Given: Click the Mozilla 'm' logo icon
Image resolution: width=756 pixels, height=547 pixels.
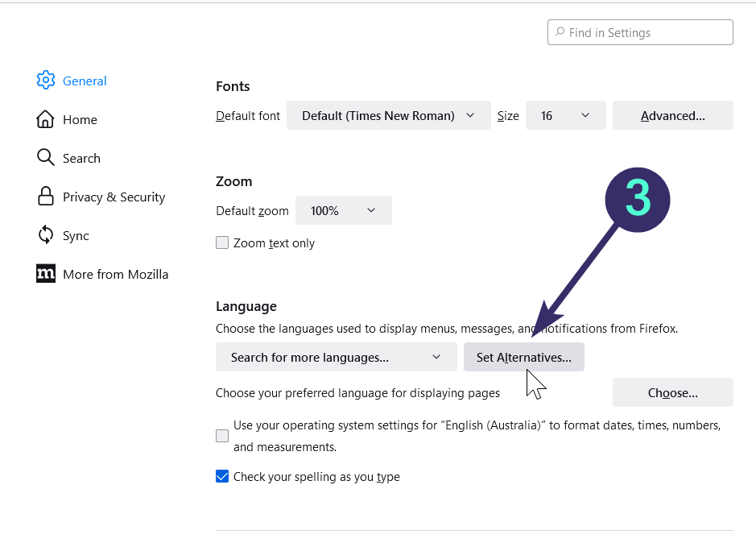Looking at the screenshot, I should [46, 274].
